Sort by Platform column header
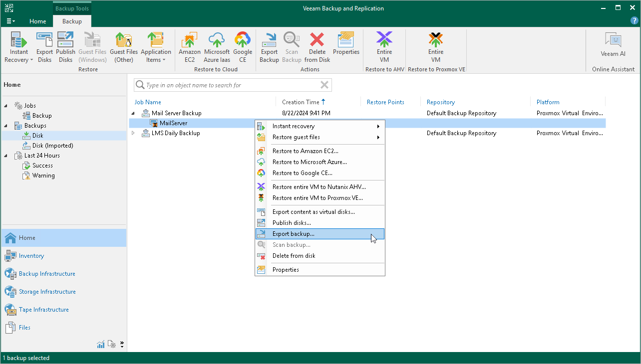This screenshot has height=364, width=641. (x=548, y=102)
